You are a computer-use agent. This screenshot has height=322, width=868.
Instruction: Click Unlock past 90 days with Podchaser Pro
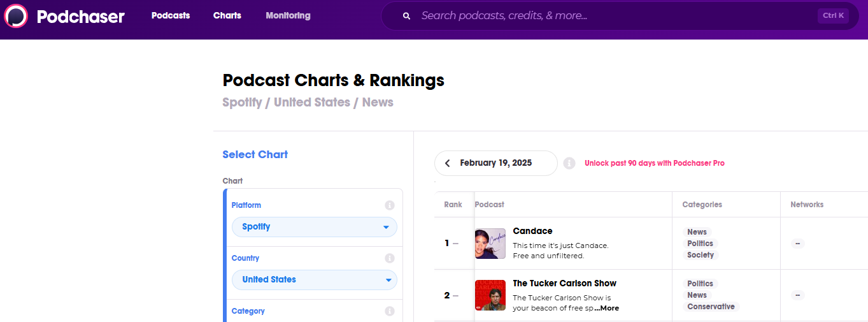(655, 163)
